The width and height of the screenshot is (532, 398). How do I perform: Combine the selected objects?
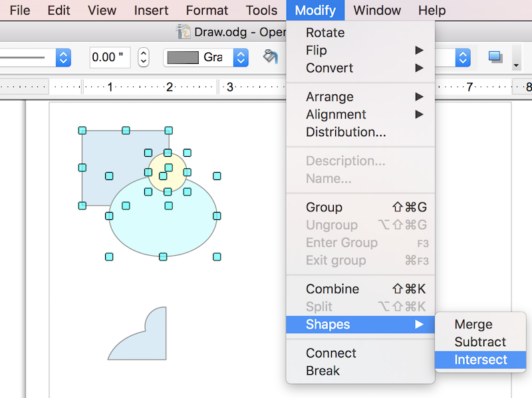332,288
